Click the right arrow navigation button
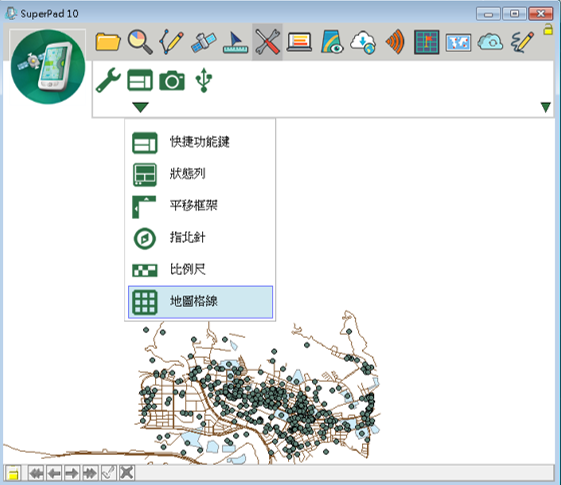561x485 pixels. pyautogui.click(x=72, y=473)
